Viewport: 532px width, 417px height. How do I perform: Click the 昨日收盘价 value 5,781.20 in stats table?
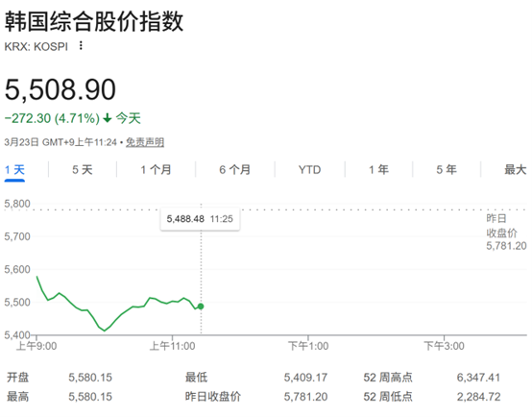coord(305,397)
